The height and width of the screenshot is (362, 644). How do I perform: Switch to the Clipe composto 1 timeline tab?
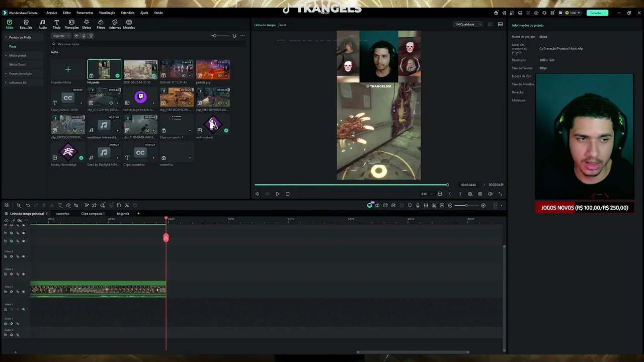click(x=93, y=214)
